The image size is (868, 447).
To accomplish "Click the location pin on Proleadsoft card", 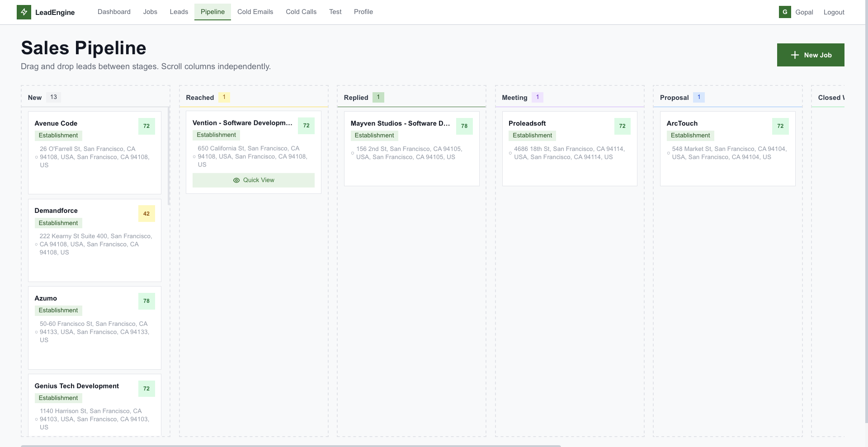I will tap(510, 153).
